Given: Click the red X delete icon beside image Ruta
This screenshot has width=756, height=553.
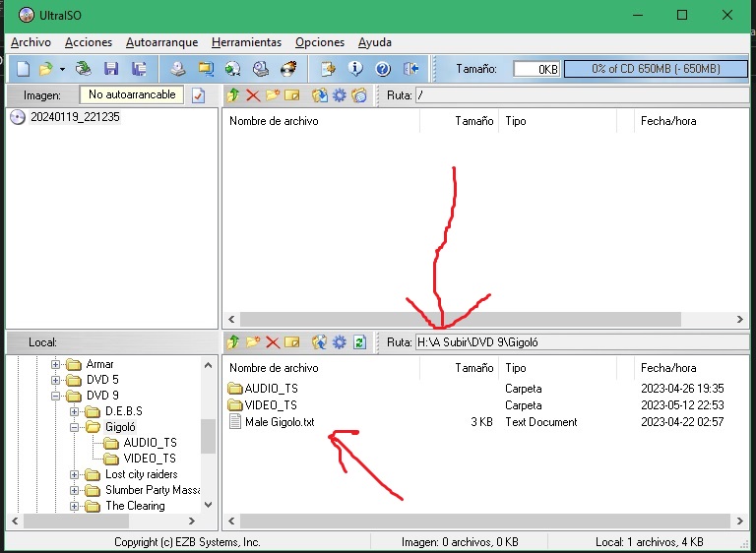Looking at the screenshot, I should pyautogui.click(x=253, y=95).
